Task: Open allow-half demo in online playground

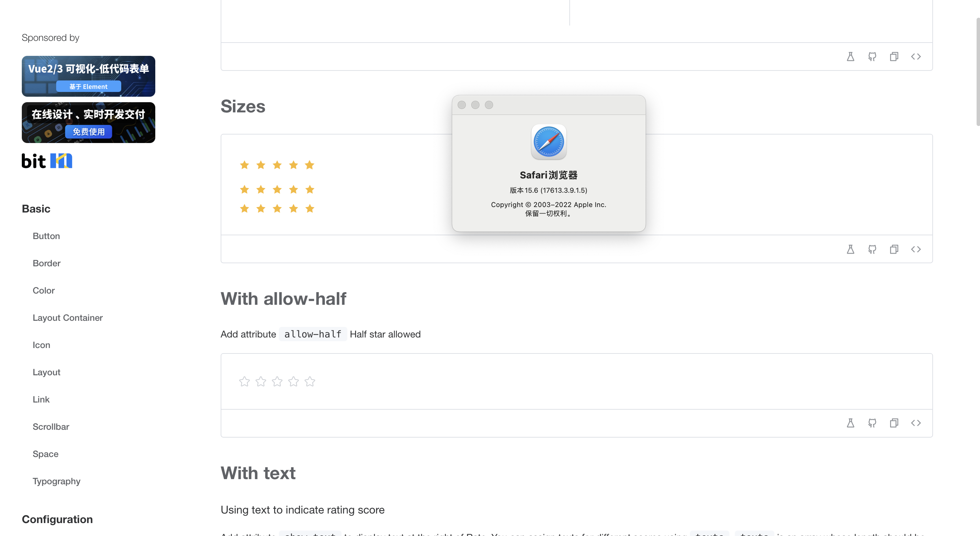Action: point(851,423)
